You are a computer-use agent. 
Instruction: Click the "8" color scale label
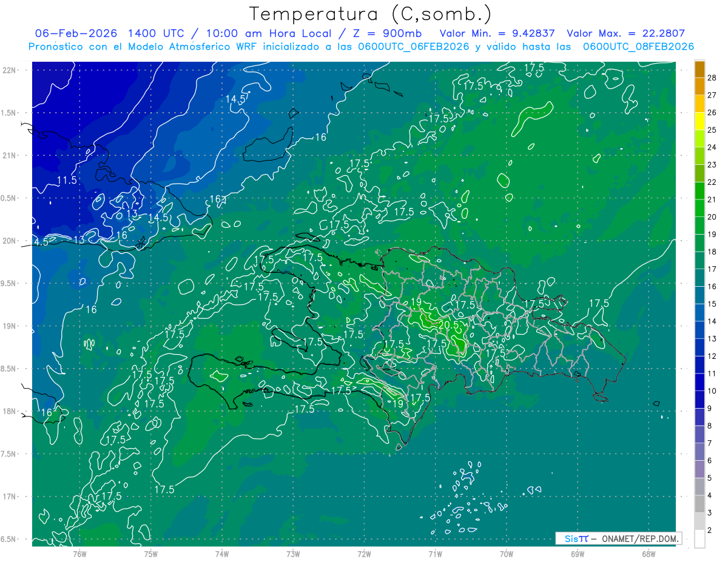click(710, 426)
